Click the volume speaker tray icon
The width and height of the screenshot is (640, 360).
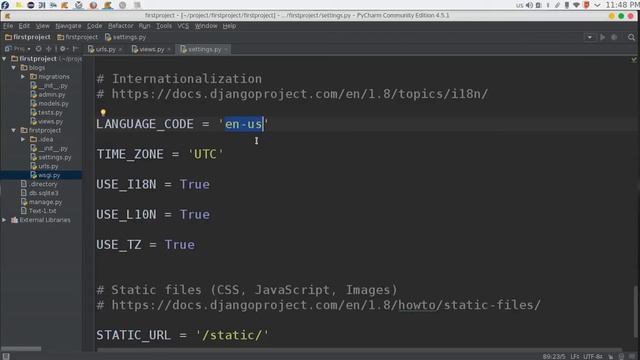point(529,5)
